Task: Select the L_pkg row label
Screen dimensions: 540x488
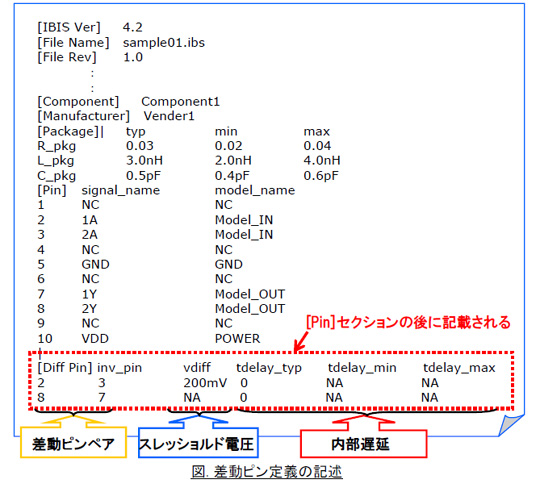Action: (56, 161)
